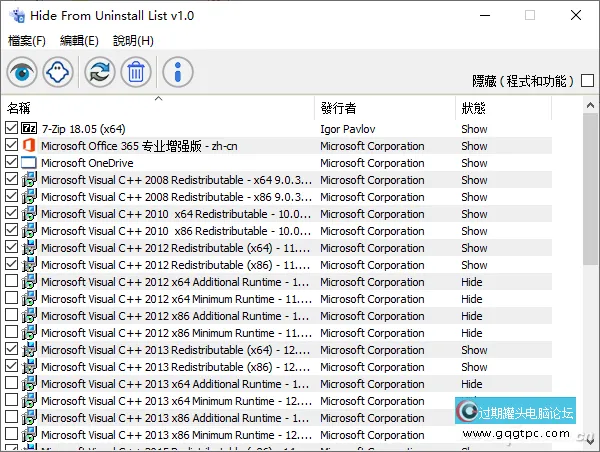Sort list by 狀態 column header
The width and height of the screenshot is (600, 452).
coord(473,108)
